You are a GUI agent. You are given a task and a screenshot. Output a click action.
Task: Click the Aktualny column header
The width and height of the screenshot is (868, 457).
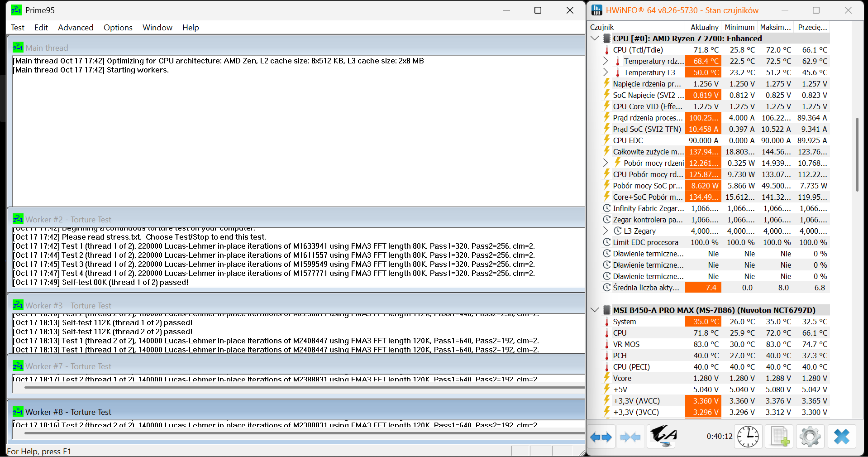point(704,27)
